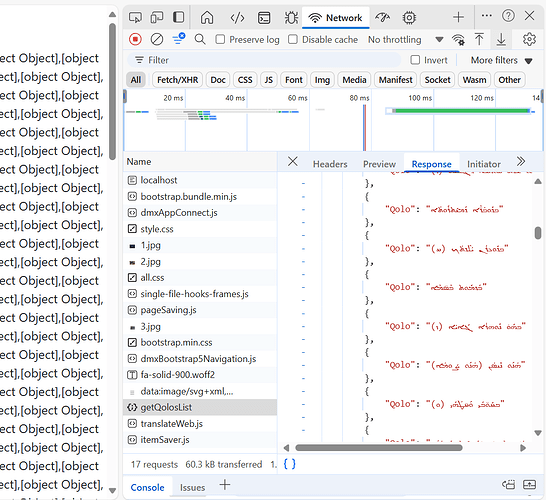
Task: Select the fa-solid-900.woff2 request
Action: point(200,375)
